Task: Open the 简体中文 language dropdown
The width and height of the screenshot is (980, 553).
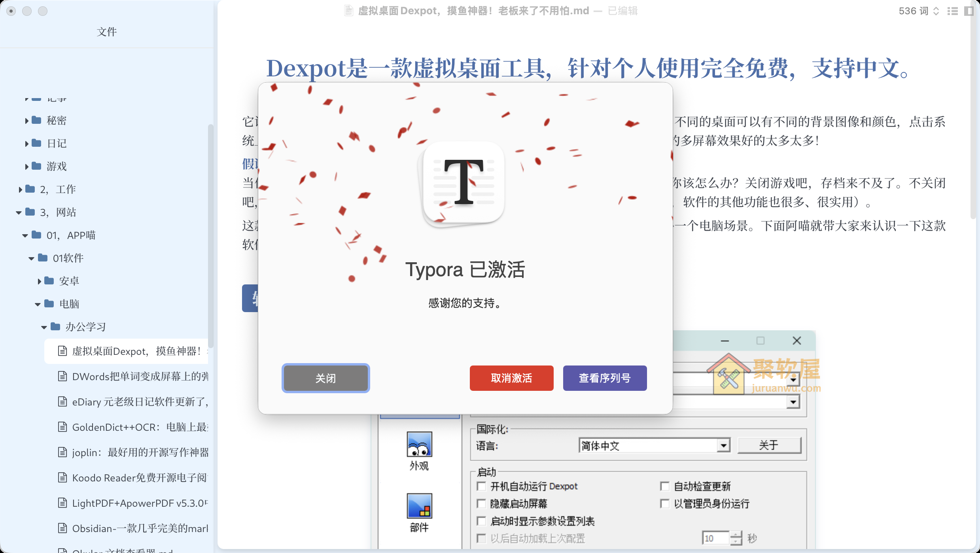Action: [x=724, y=445]
